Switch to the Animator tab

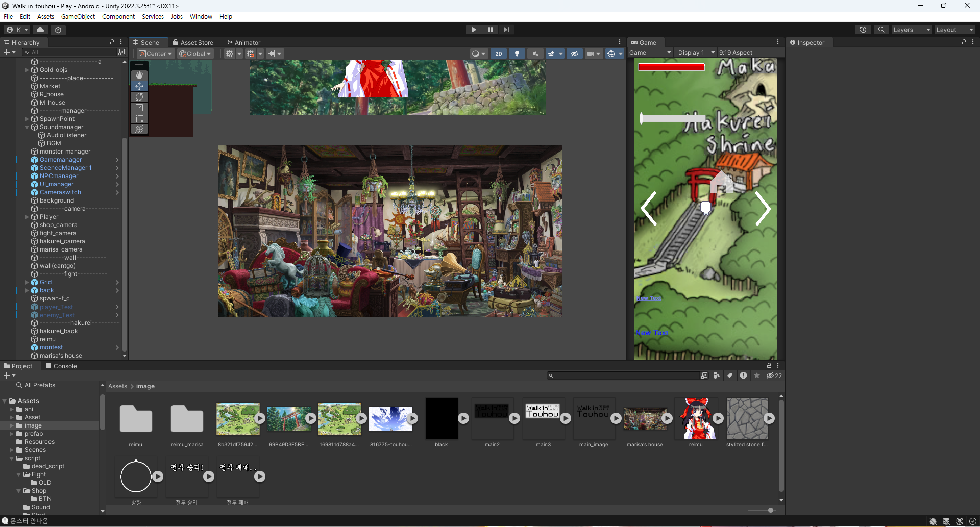pos(244,43)
